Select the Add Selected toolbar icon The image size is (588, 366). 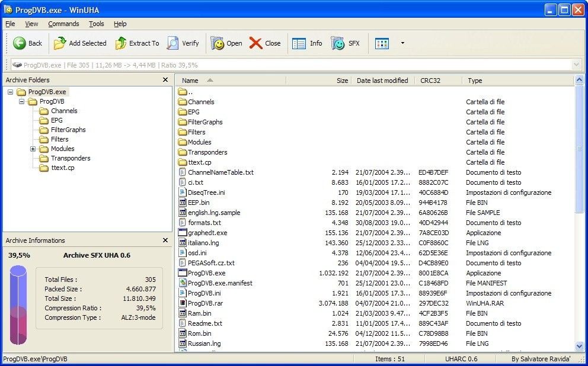click(x=60, y=43)
